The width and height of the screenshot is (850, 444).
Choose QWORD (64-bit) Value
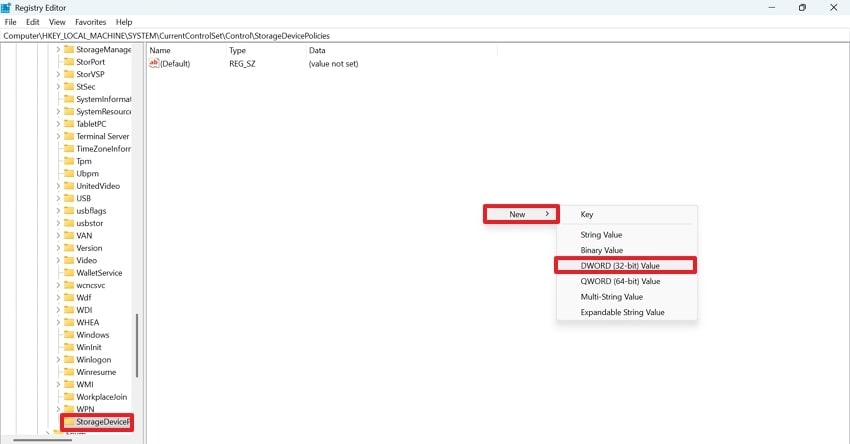[627, 281]
